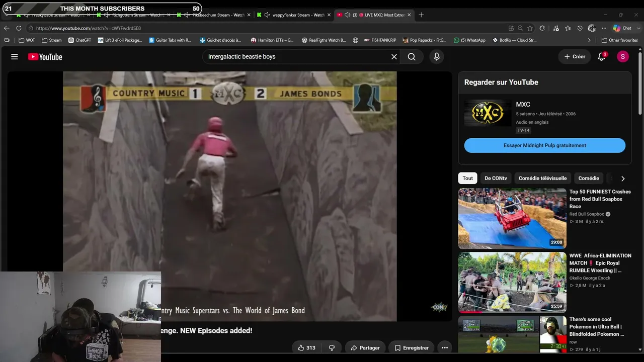The width and height of the screenshot is (644, 362).
Task: Open the WhatsApp bookmark
Action: coord(469,40)
